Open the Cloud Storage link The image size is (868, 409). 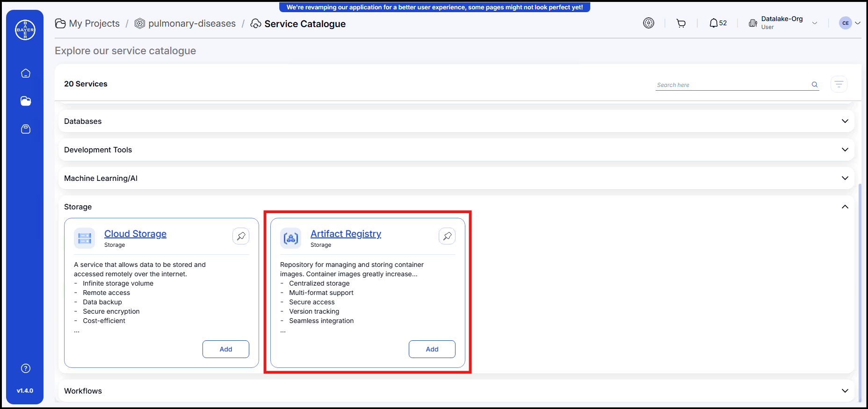[135, 234]
